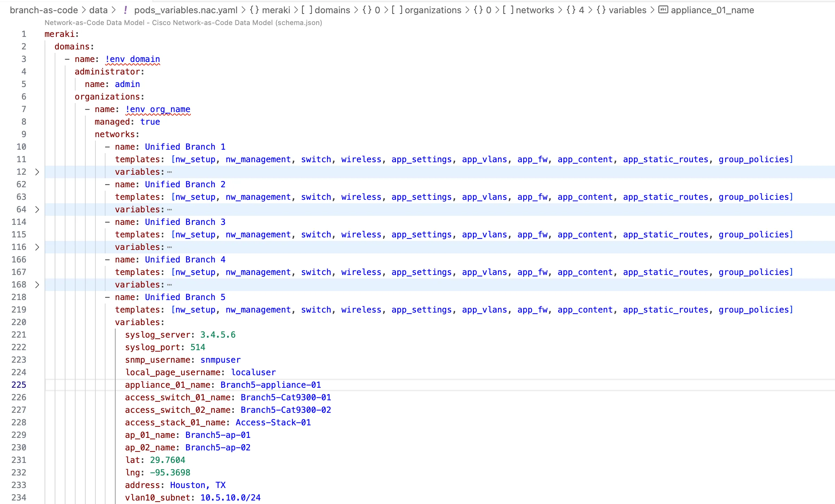Click the array icon before organizations breadcrumb

(397, 10)
